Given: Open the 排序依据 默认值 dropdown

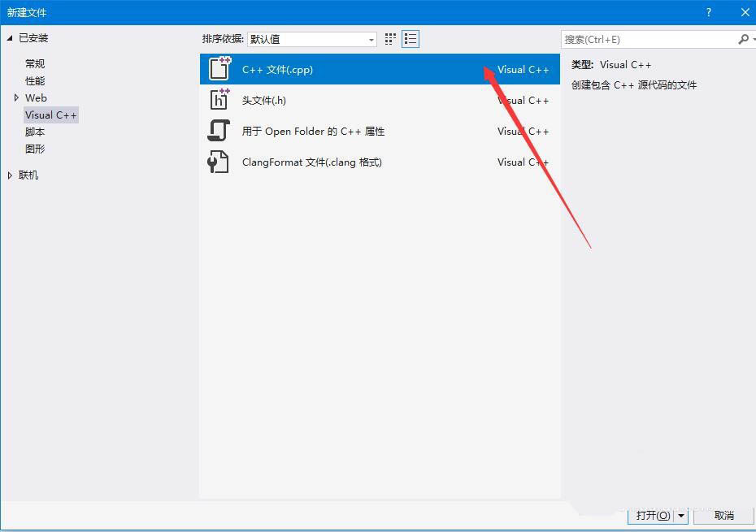Looking at the screenshot, I should (312, 39).
